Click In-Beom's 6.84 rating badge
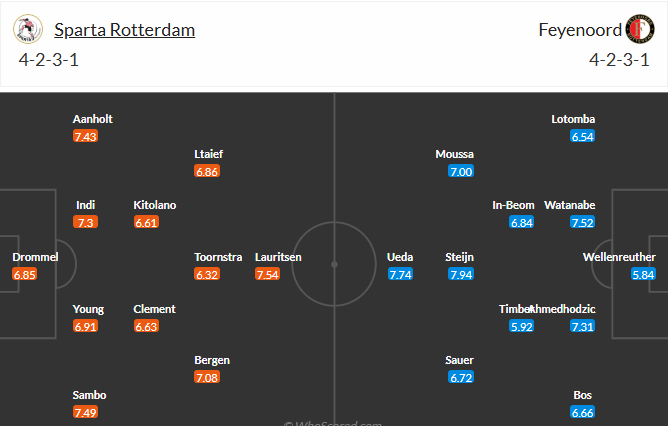669x426 pixels. click(x=521, y=222)
